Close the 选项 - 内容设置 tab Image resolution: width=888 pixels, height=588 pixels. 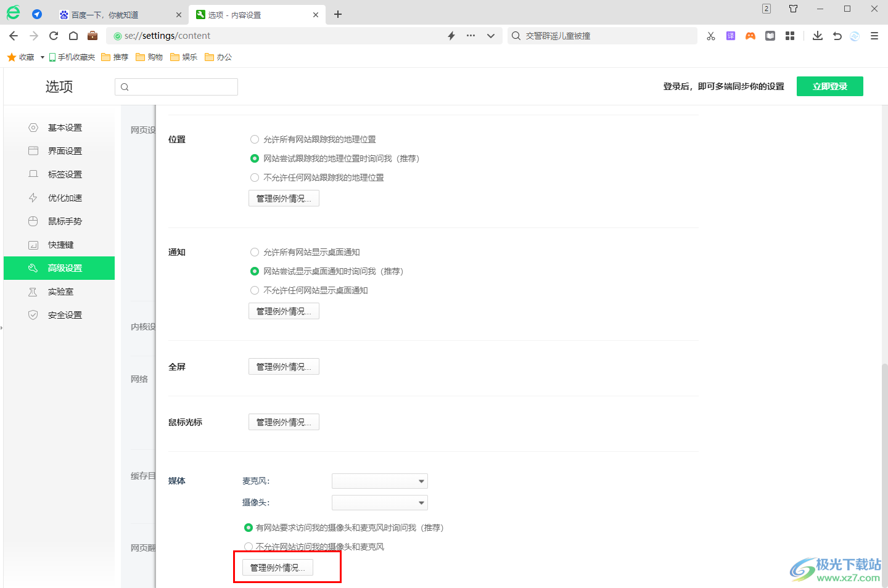(316, 15)
